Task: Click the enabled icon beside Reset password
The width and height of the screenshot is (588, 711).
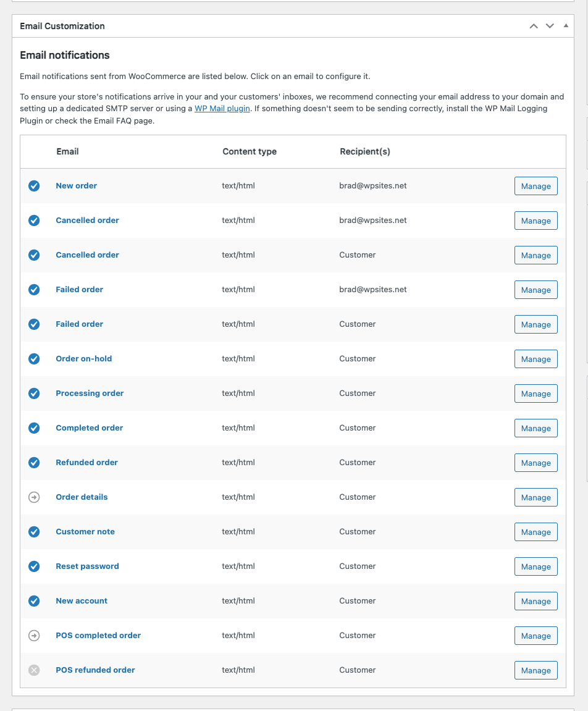Action: [34, 566]
